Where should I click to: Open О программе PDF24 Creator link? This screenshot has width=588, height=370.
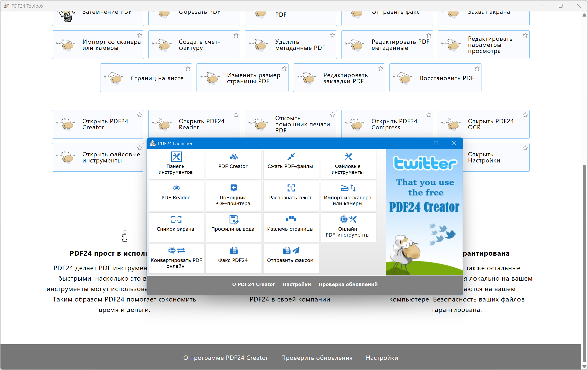226,358
